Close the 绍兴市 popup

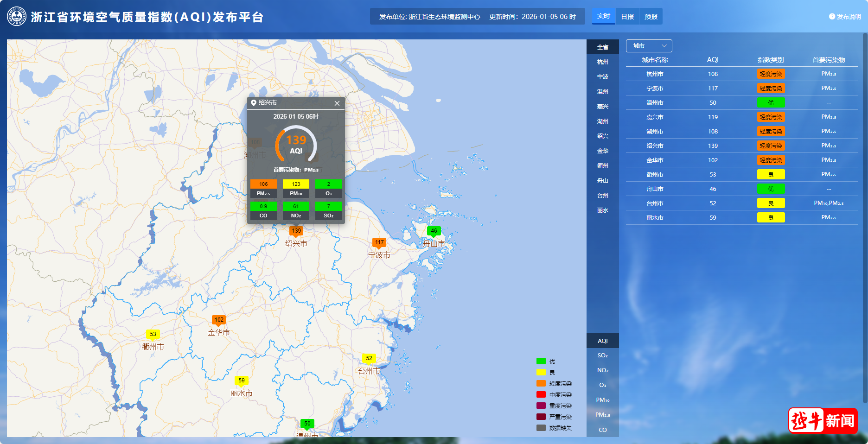coord(337,103)
